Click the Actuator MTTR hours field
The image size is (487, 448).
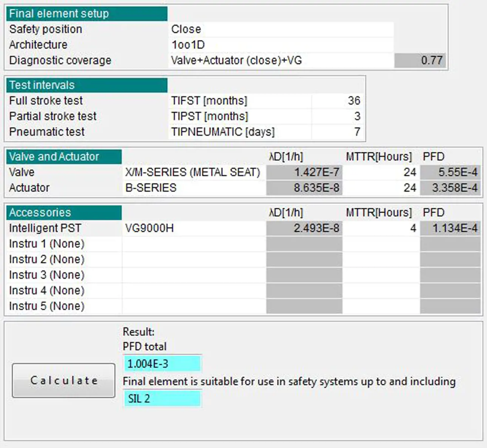(x=381, y=188)
